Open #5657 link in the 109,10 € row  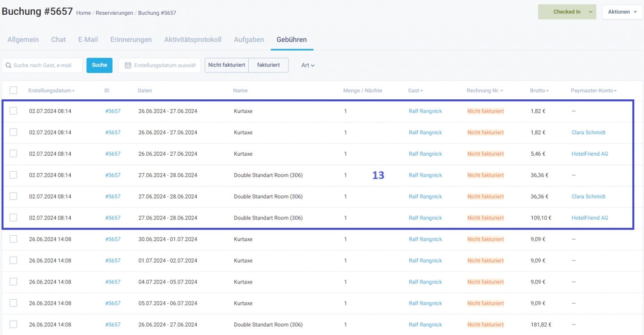[113, 218]
